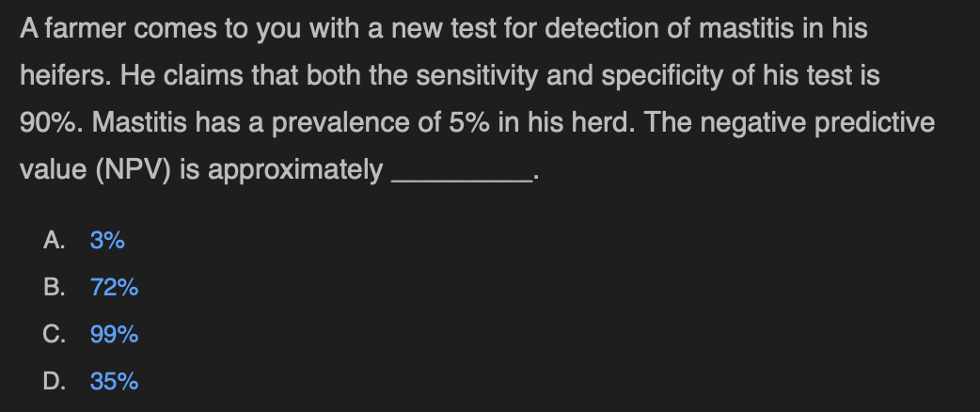Click the blank answer line after approximately
Screen dimensions: 980x412
click(462, 180)
